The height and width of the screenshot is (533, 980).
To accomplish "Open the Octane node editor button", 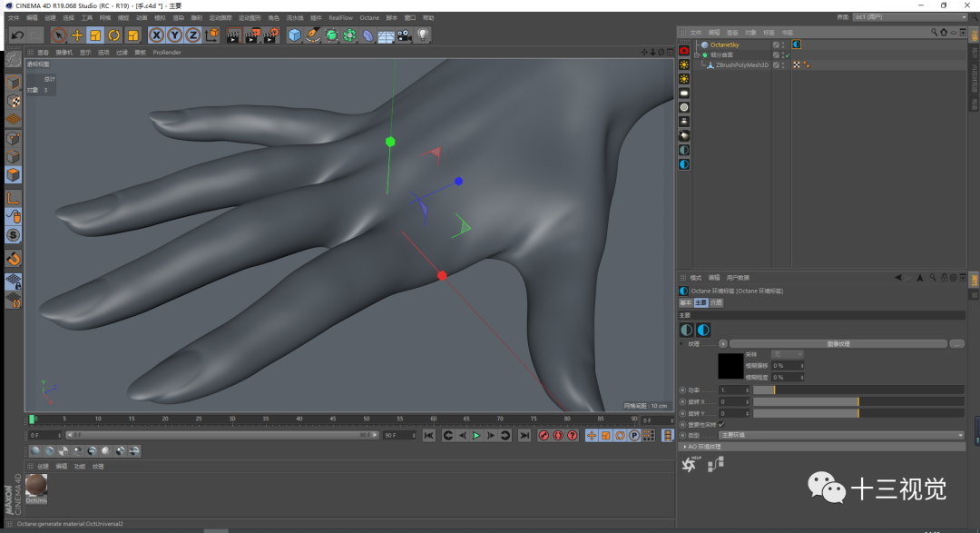I will click(716, 464).
